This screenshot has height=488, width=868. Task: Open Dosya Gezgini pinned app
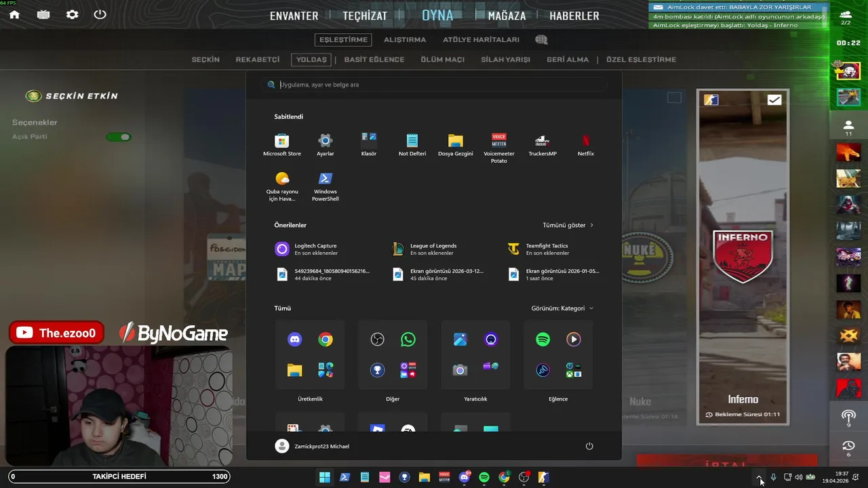tap(456, 145)
